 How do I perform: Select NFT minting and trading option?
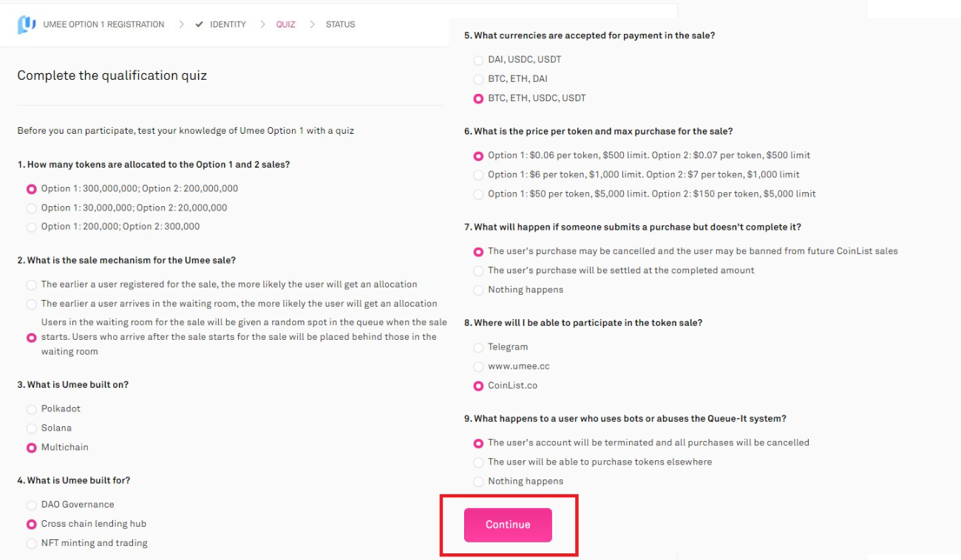coord(31,544)
